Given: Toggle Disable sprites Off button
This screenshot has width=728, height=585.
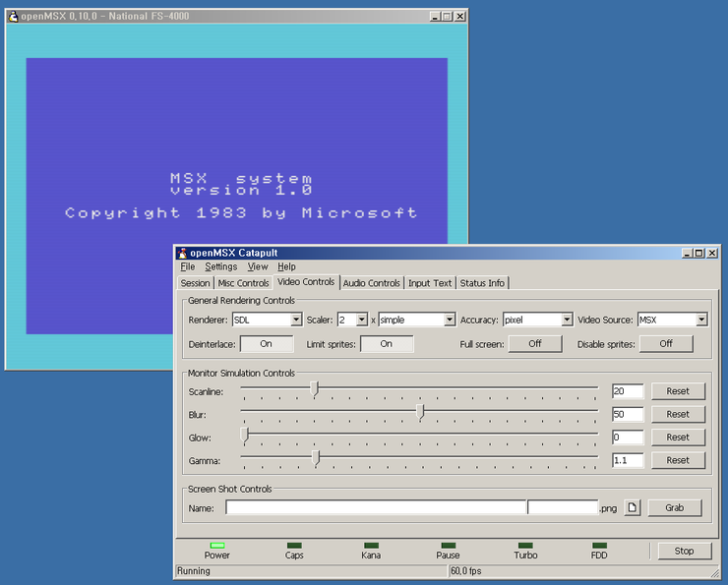Looking at the screenshot, I should click(x=666, y=344).
